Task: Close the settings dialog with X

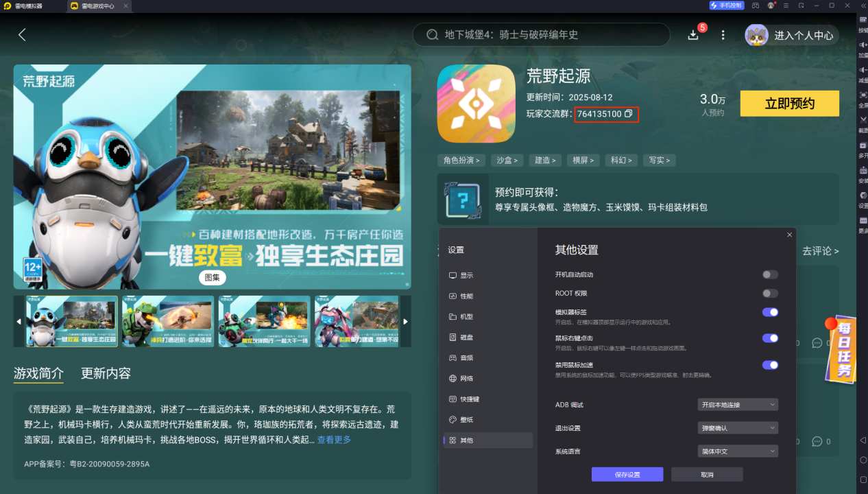Action: click(790, 235)
